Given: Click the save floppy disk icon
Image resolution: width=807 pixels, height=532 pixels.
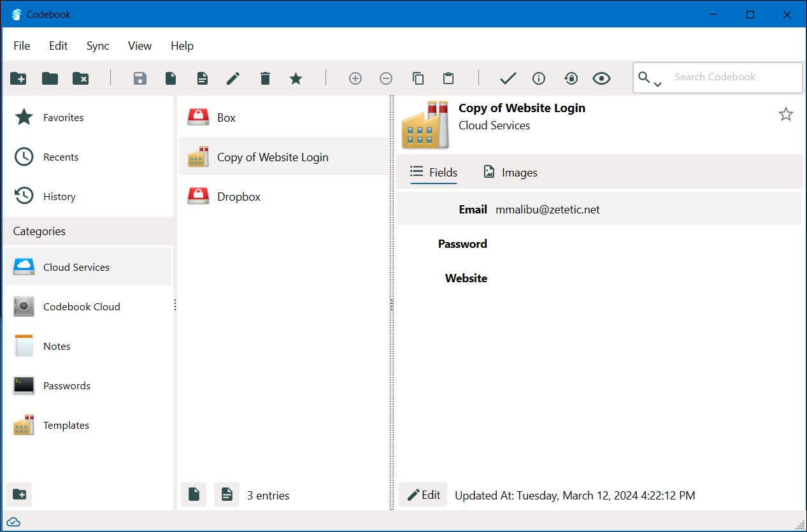Looking at the screenshot, I should click(x=140, y=78).
